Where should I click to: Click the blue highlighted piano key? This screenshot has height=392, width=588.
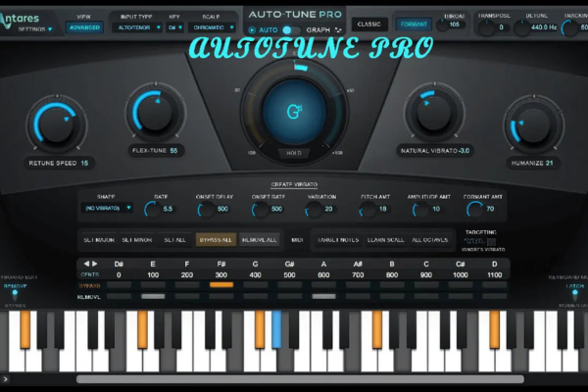tap(276, 329)
